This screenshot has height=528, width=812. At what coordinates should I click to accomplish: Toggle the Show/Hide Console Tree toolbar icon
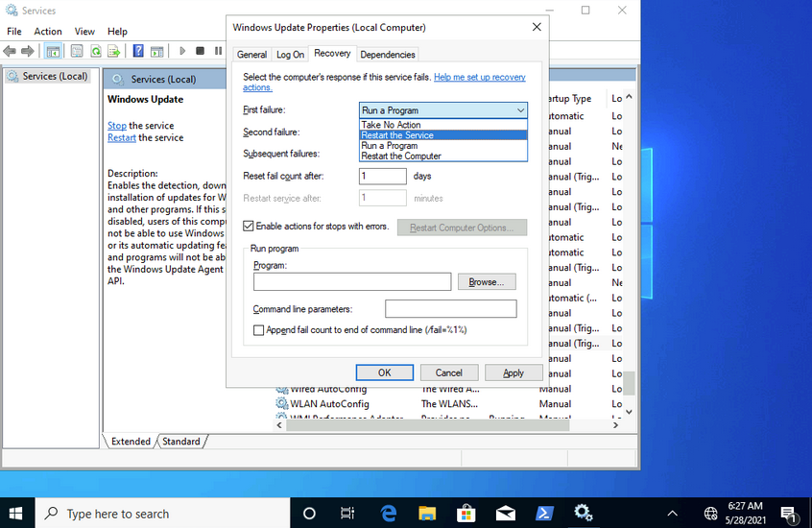click(53, 51)
